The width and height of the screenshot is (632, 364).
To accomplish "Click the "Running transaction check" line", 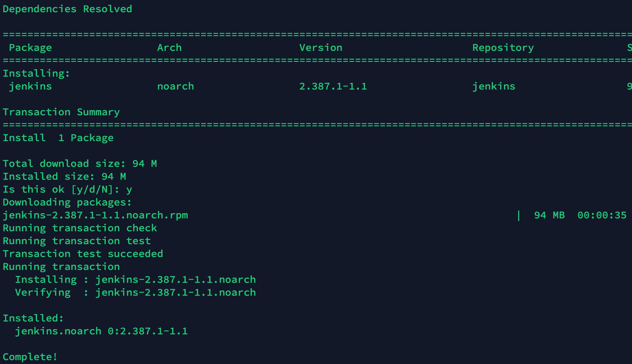I will [80, 228].
